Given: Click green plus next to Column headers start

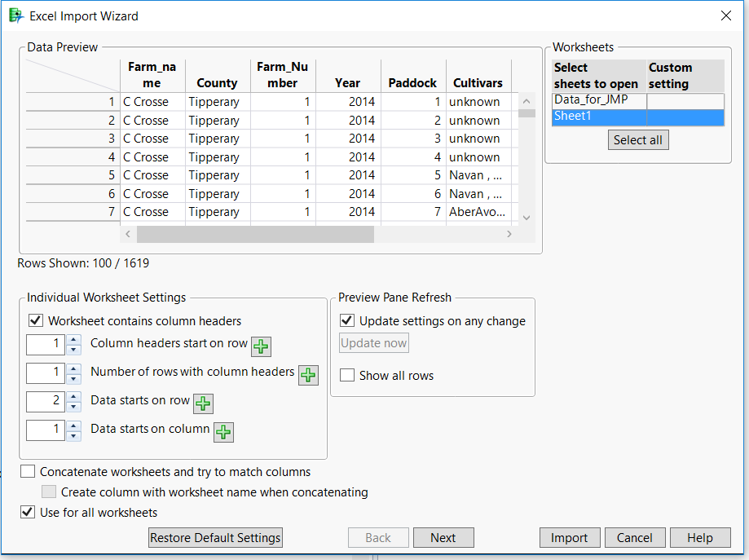Looking at the screenshot, I should point(261,346).
